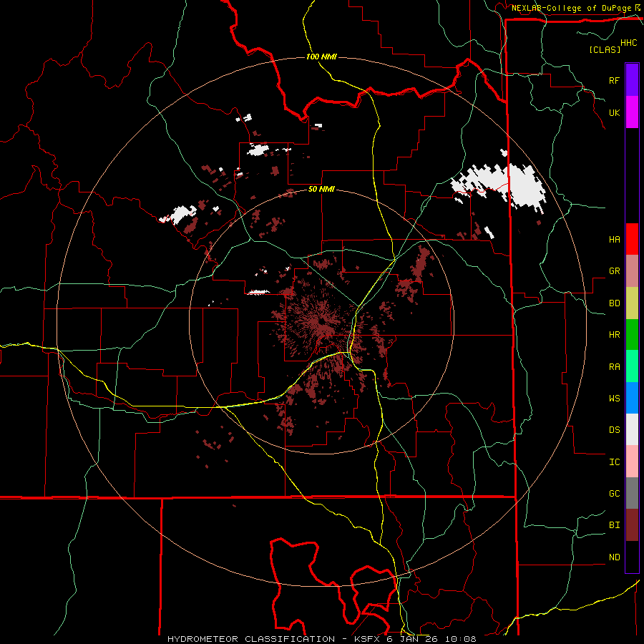Click the purple RF color swatch
Viewport: 644px width, 644px height.
coord(632,80)
